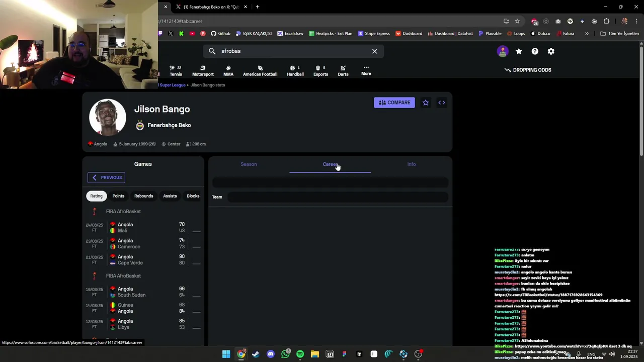
Task: Select the Darts category
Action: coord(343,71)
